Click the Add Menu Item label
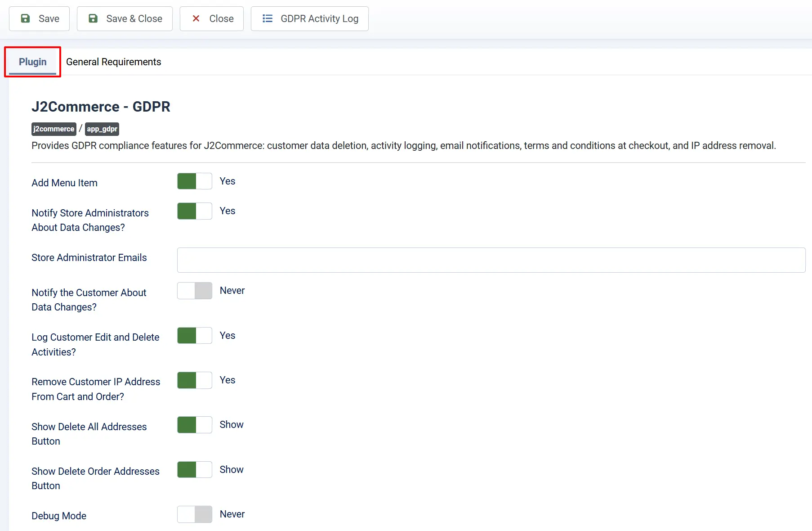 (x=64, y=183)
